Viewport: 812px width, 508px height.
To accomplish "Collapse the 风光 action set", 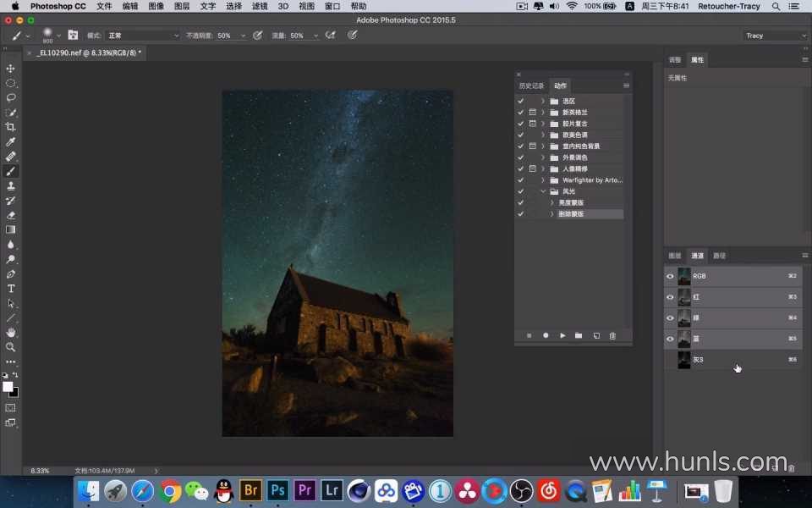I will [x=543, y=191].
